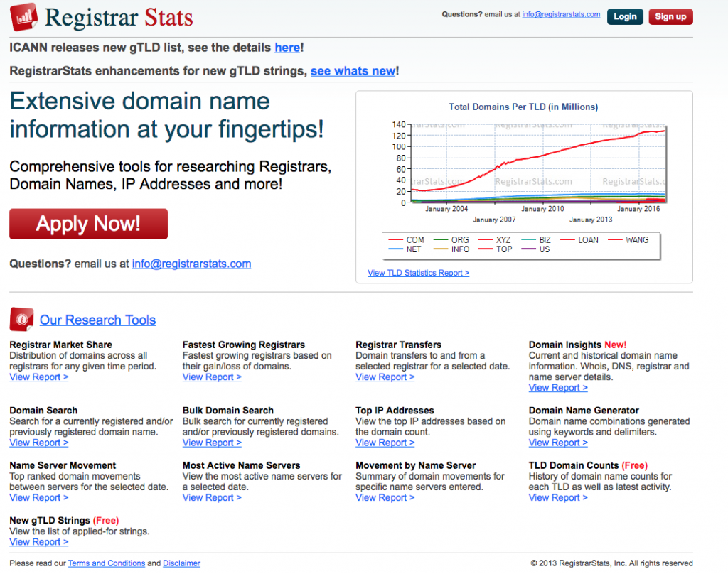View Report for Domain Search
Image resolution: width=728 pixels, height=574 pixels.
(x=39, y=443)
